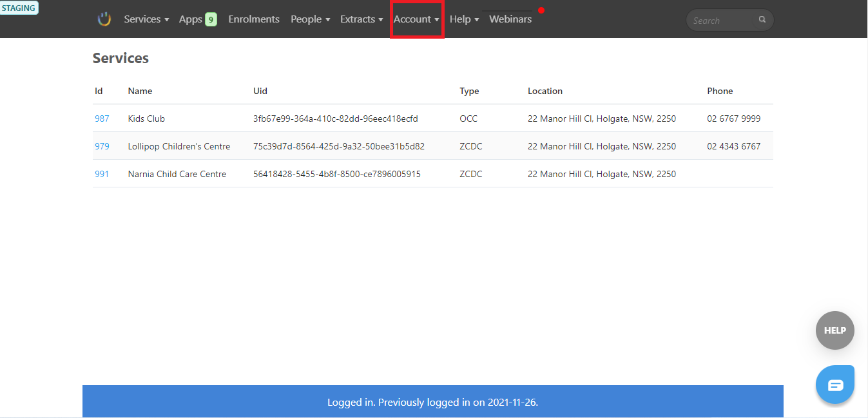Viewport: 868px width, 418px height.
Task: Open service id 987 link
Action: 102,119
